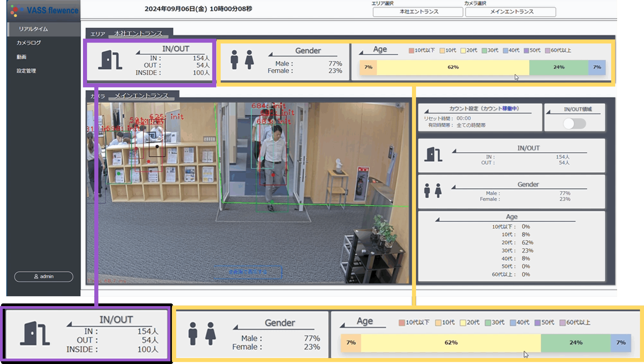Image resolution: width=644 pixels, height=364 pixels.
Task: Expand the カウント設定 panel arrow
Action: pyautogui.click(x=427, y=111)
